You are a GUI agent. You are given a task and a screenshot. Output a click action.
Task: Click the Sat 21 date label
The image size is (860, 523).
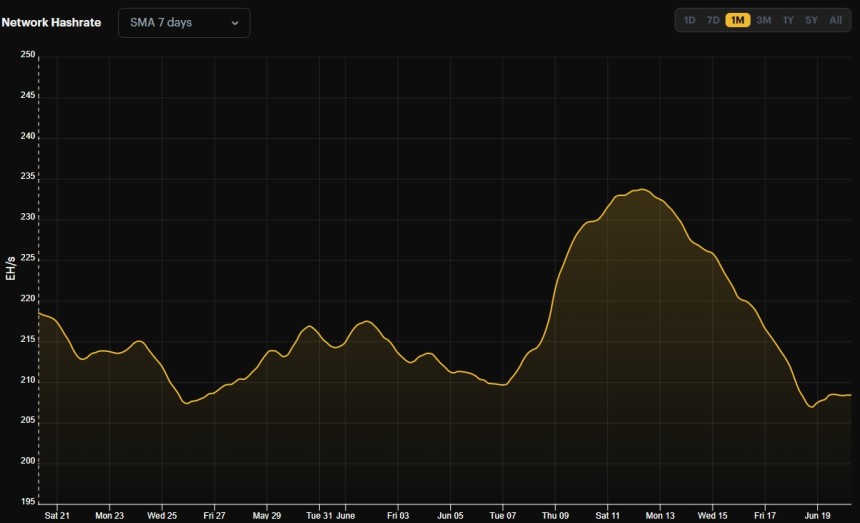pos(57,516)
